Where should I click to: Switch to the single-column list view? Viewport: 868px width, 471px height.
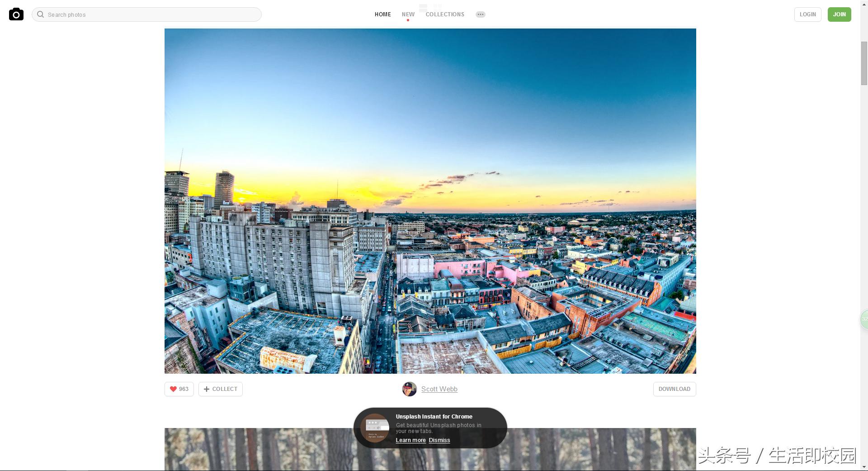tap(423, 7)
